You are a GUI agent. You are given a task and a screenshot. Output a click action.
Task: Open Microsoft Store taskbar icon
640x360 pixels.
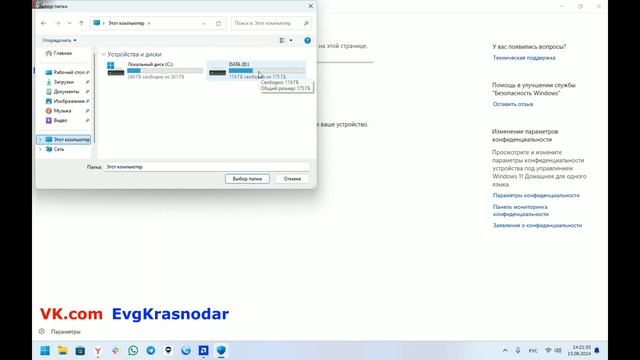click(80, 351)
